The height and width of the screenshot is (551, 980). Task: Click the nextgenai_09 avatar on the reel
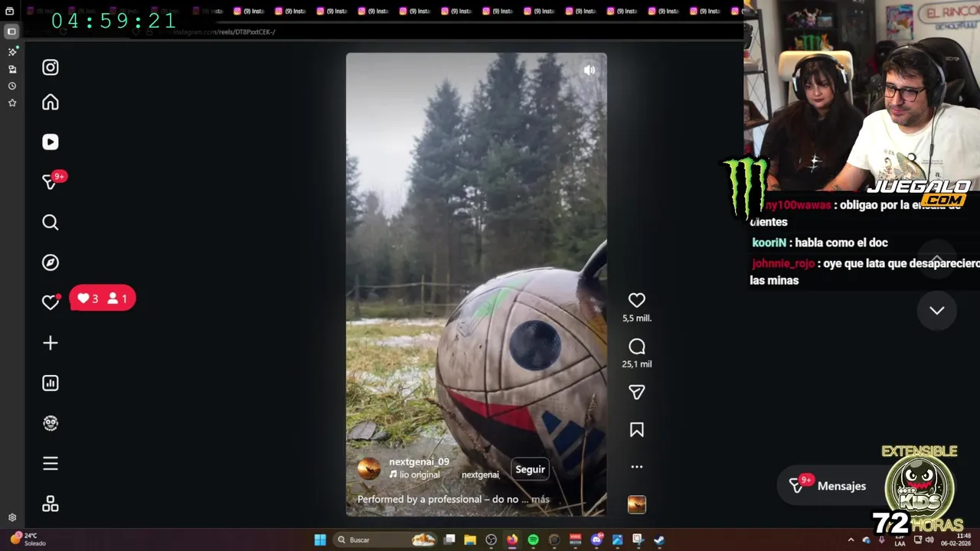pyautogui.click(x=369, y=468)
